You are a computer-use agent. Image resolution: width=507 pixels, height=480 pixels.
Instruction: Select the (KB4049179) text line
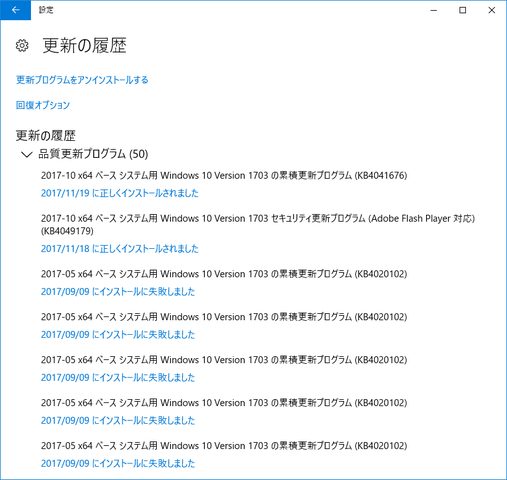(67, 231)
